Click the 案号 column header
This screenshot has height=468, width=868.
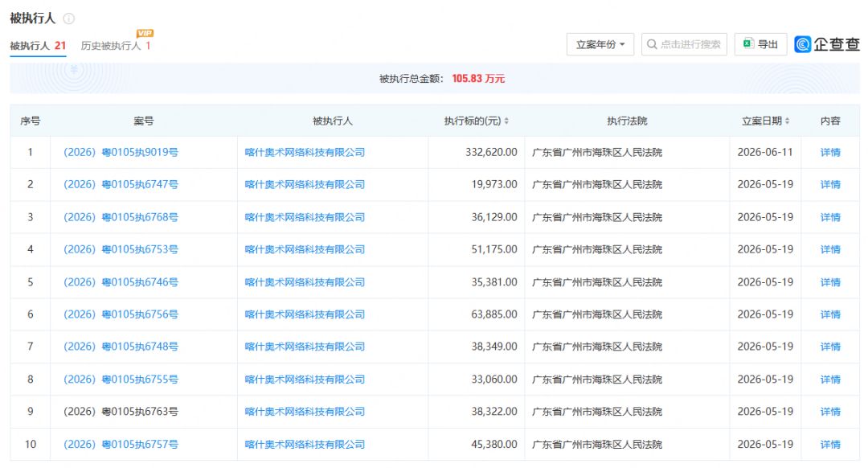tap(143, 121)
